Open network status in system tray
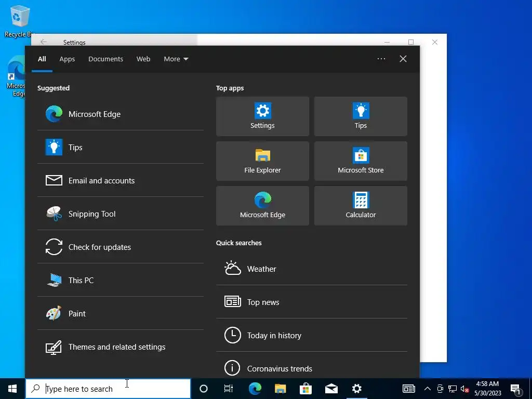 tap(453, 389)
